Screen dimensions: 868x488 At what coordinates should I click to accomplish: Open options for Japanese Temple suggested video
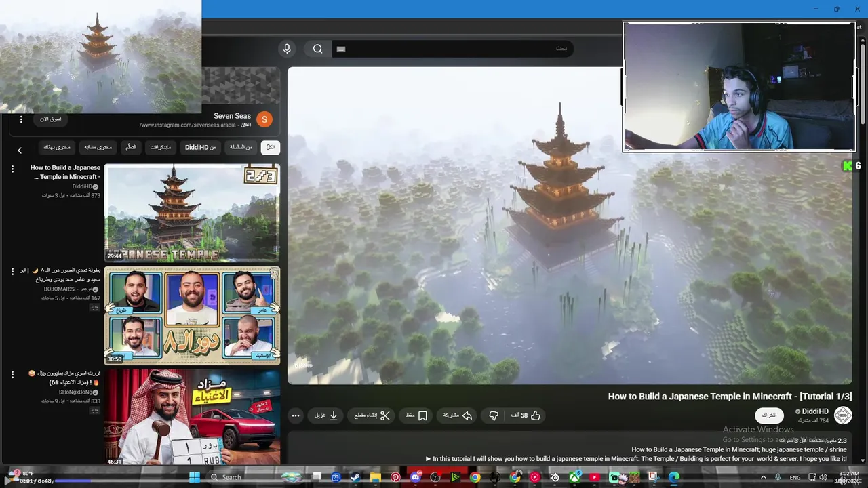(x=12, y=169)
